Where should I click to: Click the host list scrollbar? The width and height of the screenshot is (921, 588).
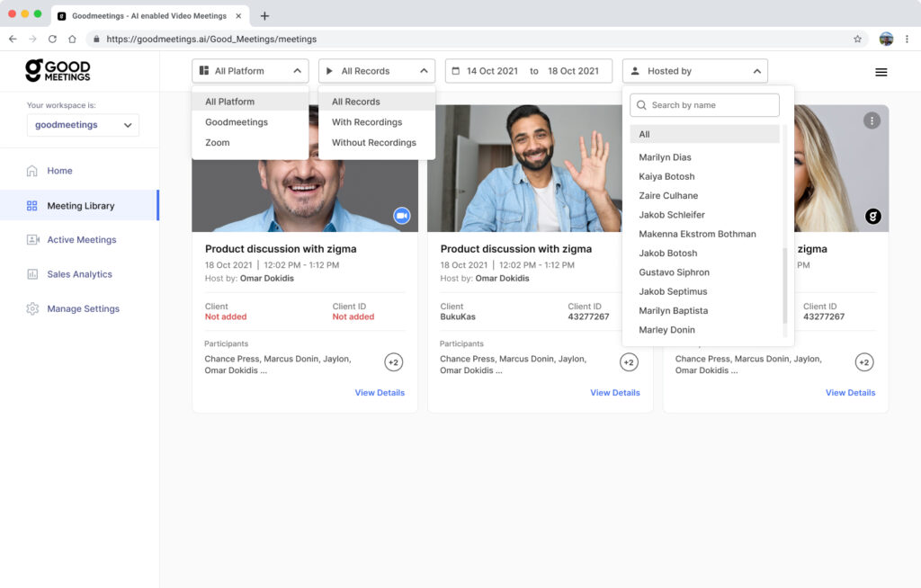tap(784, 286)
